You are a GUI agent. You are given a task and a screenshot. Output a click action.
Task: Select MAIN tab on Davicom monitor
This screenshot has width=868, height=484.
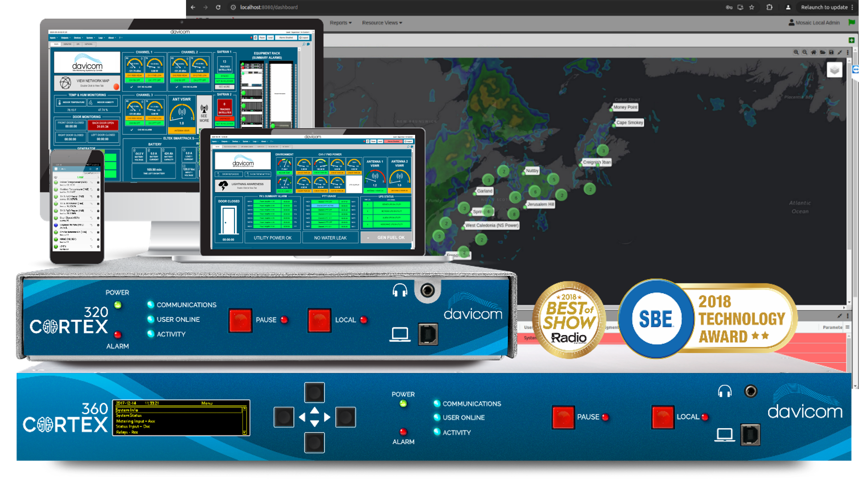[x=56, y=44]
